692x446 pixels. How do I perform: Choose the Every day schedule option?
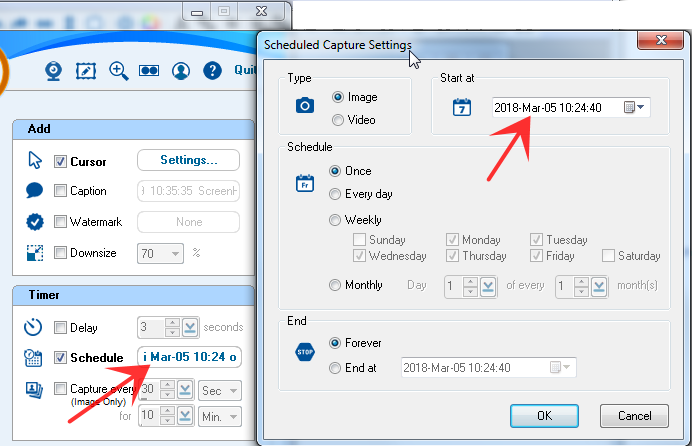pos(336,194)
